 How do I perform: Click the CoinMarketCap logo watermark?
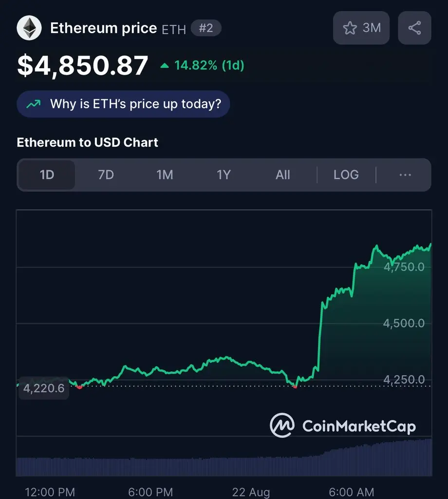pyautogui.click(x=343, y=425)
